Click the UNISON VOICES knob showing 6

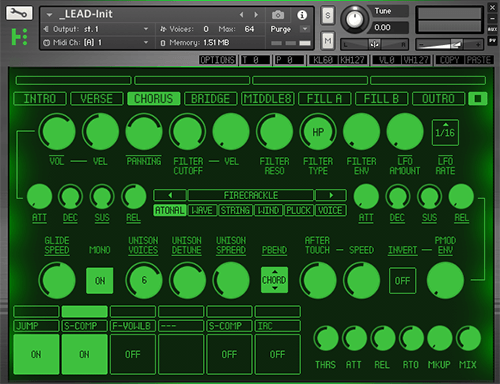[144, 280]
